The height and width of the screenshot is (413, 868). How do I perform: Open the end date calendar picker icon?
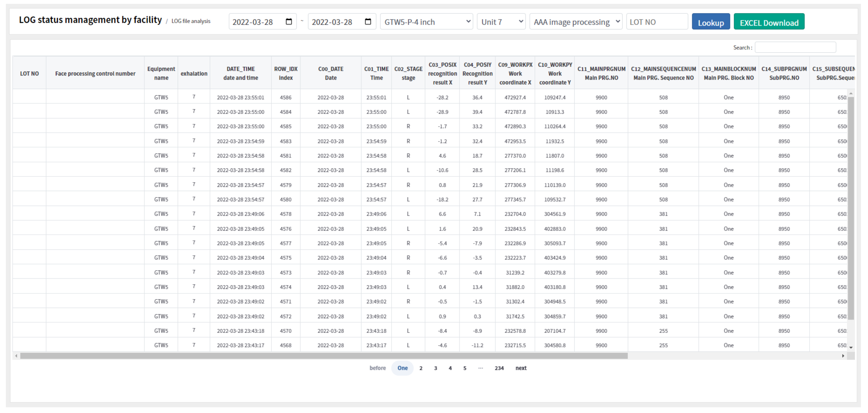coord(368,22)
